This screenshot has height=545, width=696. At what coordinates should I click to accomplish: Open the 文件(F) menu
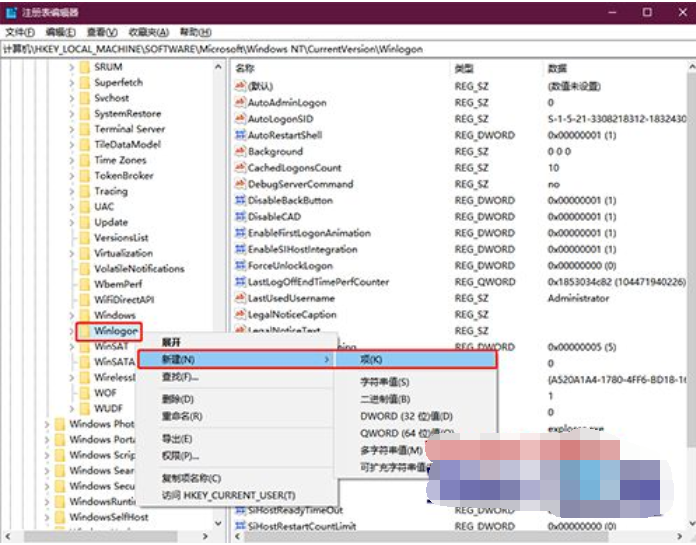tap(20, 32)
